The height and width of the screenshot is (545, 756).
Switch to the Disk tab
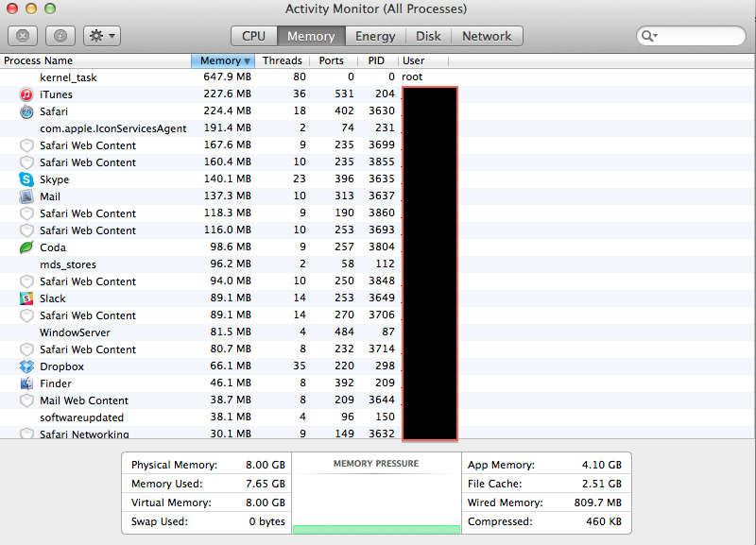point(428,36)
